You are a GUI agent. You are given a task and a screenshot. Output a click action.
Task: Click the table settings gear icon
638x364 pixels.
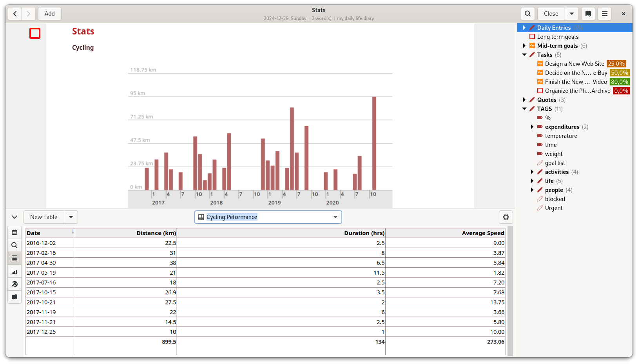[x=506, y=217]
